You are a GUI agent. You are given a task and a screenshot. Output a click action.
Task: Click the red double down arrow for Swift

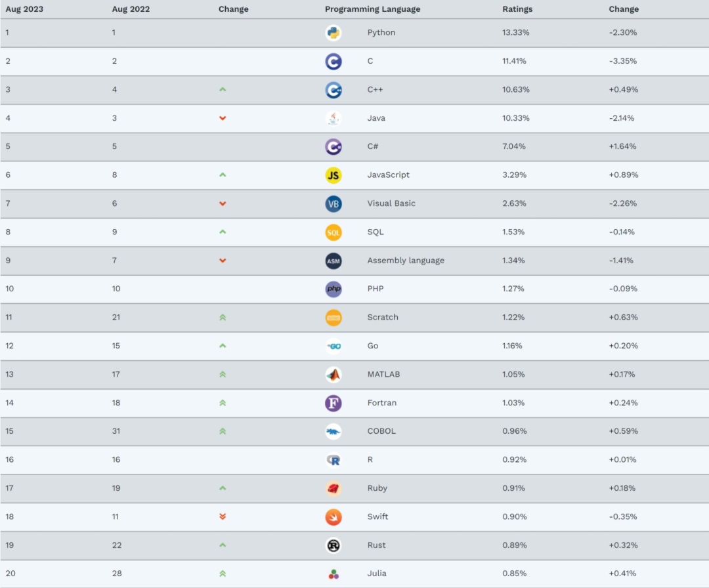223,516
